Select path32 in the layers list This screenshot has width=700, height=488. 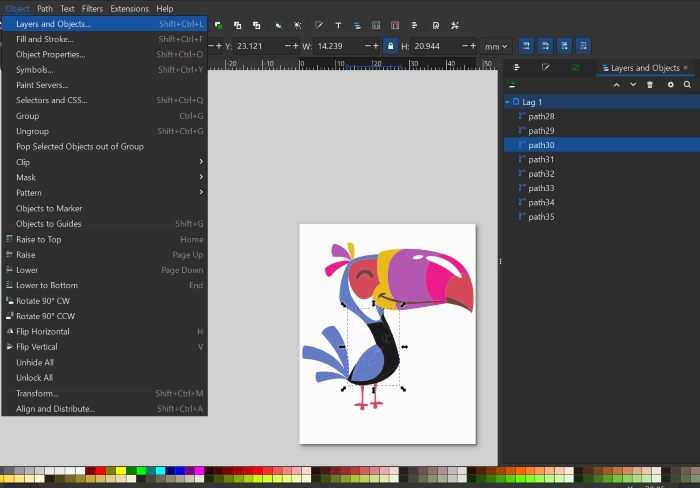pos(541,174)
